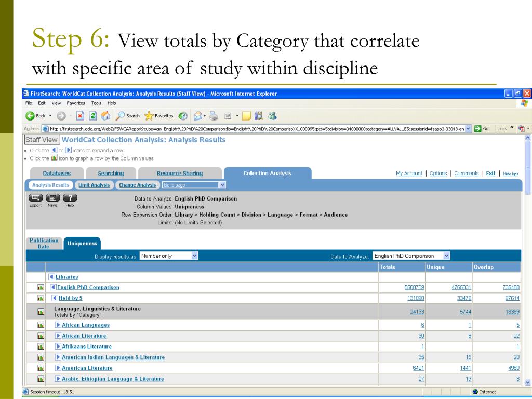Viewport: 532px width, 399px height.
Task: Switch to Resource Sharing tab
Action: tap(180, 174)
